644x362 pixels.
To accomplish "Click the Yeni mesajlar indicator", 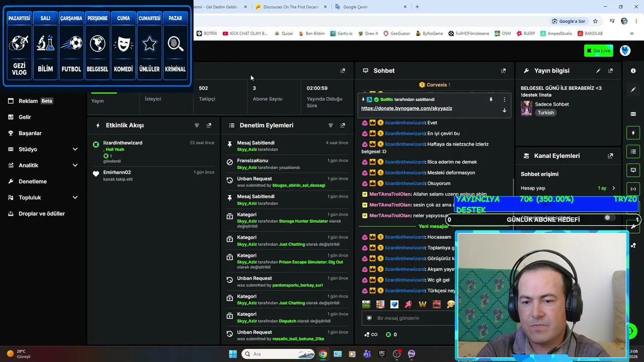I will tap(434, 226).
